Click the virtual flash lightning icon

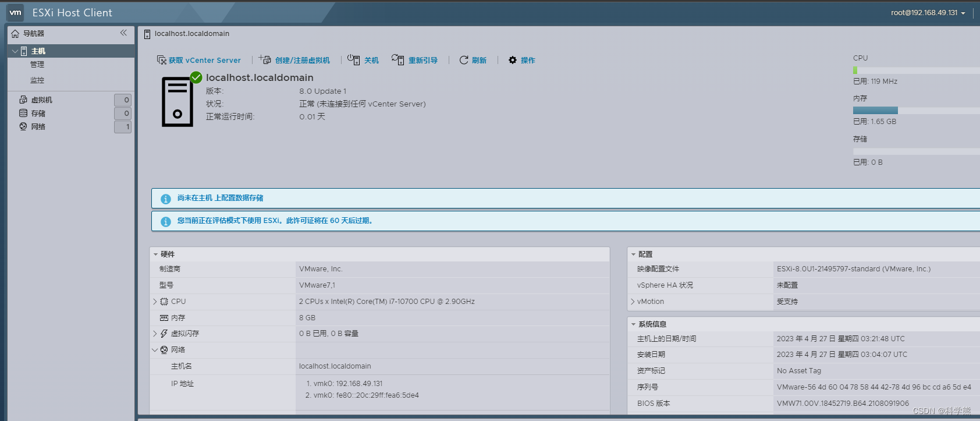164,334
